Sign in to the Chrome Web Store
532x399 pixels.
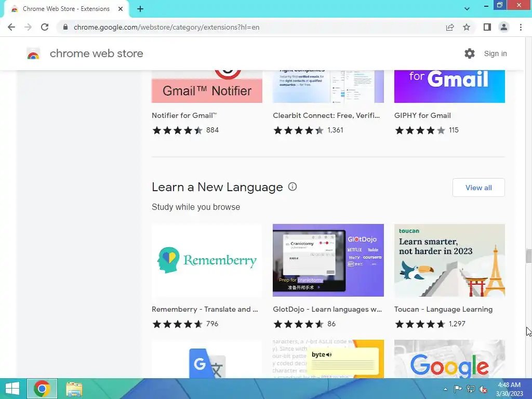495,54
